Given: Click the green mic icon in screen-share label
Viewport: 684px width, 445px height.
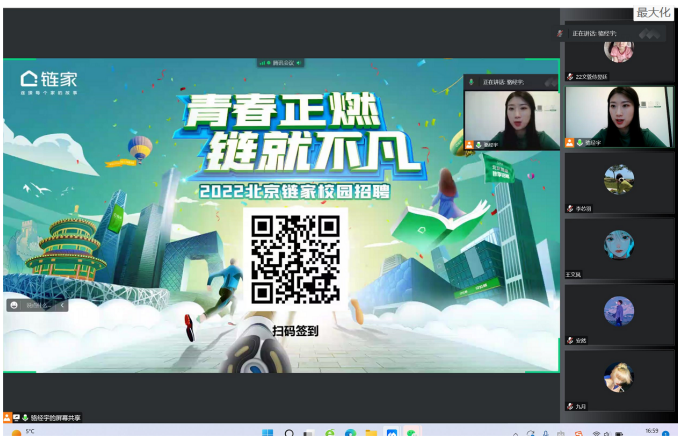Looking at the screenshot, I should pyautogui.click(x=24, y=417).
